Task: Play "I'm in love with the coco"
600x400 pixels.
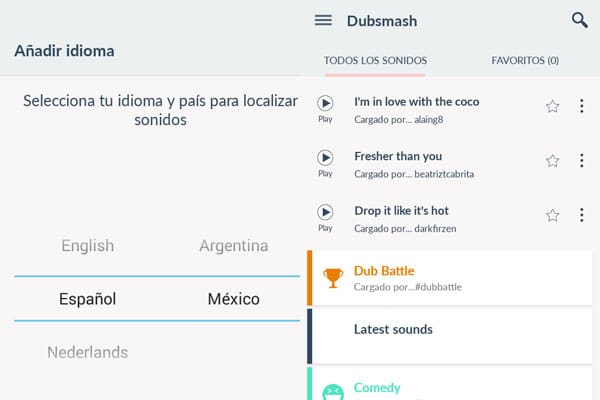Action: click(x=325, y=103)
